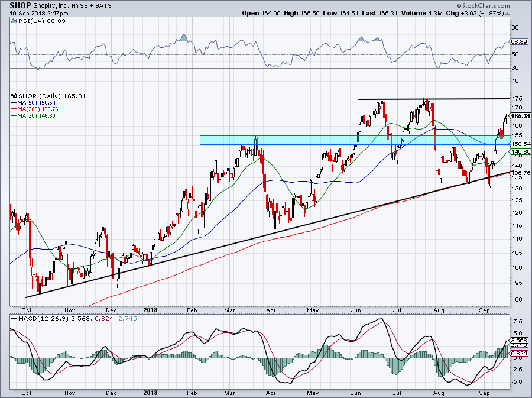Select the green MA(20) legend line marker
532x398 pixels.
point(14,116)
